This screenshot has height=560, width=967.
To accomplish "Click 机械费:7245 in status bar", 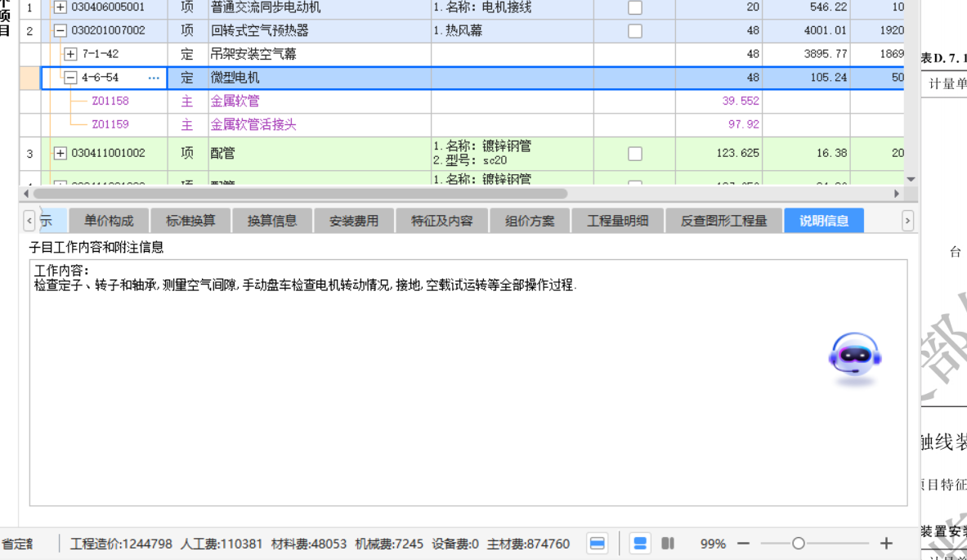I will pos(389,544).
